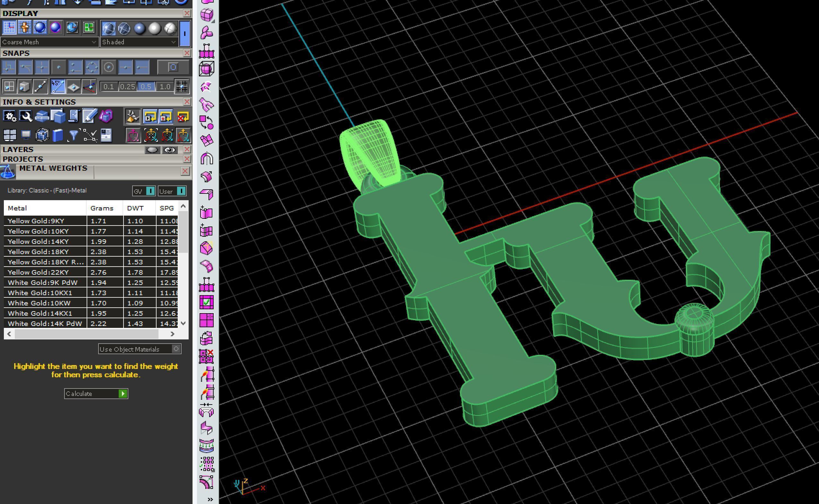Set snap spacing to 0.5
819x504 pixels.
pyautogui.click(x=146, y=87)
